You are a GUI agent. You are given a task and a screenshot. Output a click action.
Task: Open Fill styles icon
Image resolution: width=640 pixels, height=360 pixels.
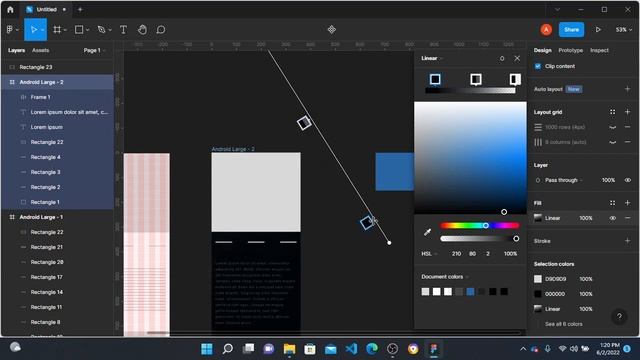[x=613, y=203]
